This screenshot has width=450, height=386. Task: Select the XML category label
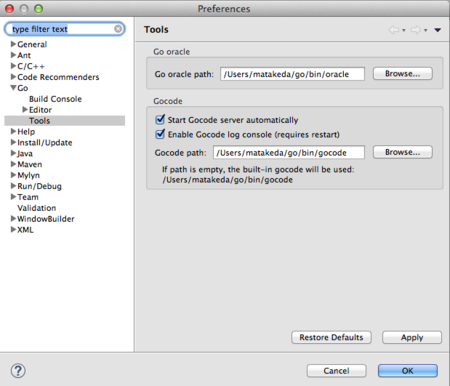(25, 230)
